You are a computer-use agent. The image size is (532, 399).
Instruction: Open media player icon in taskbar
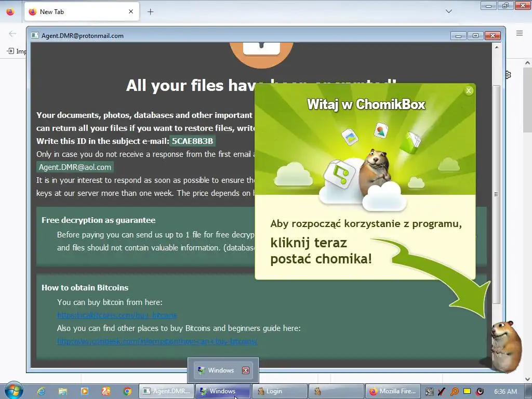(85, 391)
